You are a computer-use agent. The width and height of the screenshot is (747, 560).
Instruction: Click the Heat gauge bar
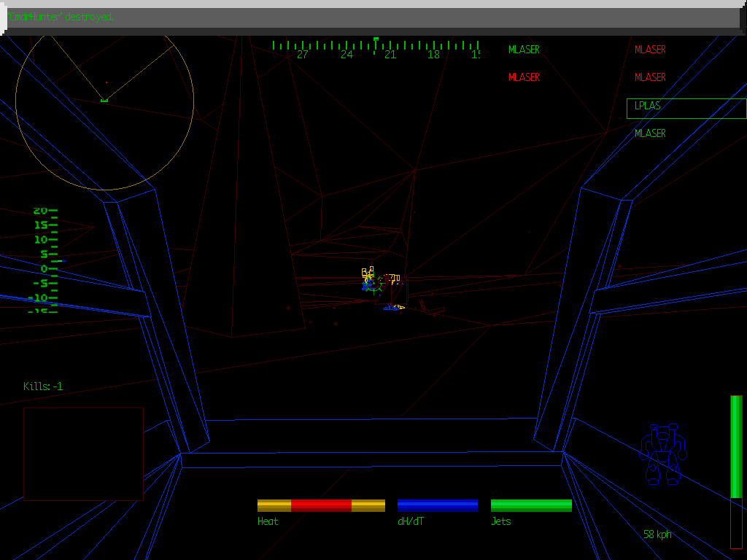(x=321, y=505)
